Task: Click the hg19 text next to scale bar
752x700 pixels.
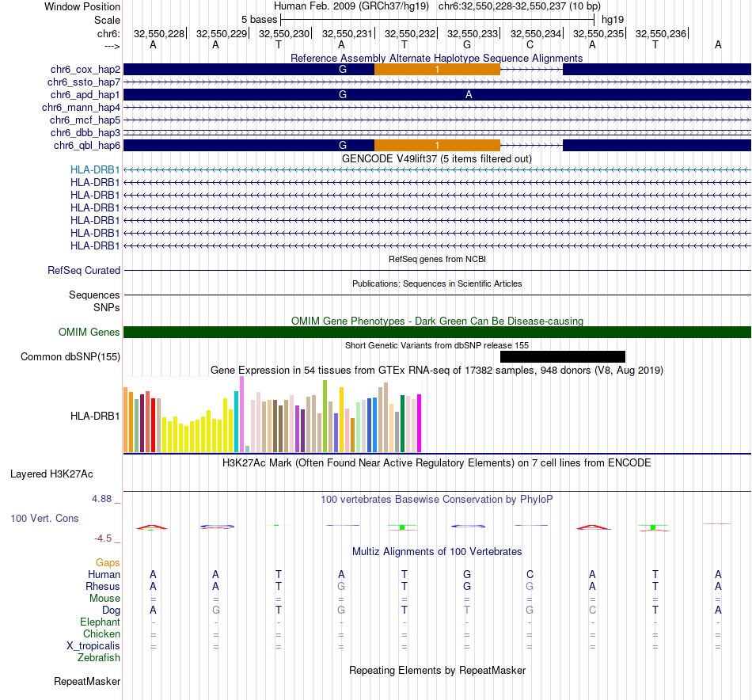Action: (613, 20)
